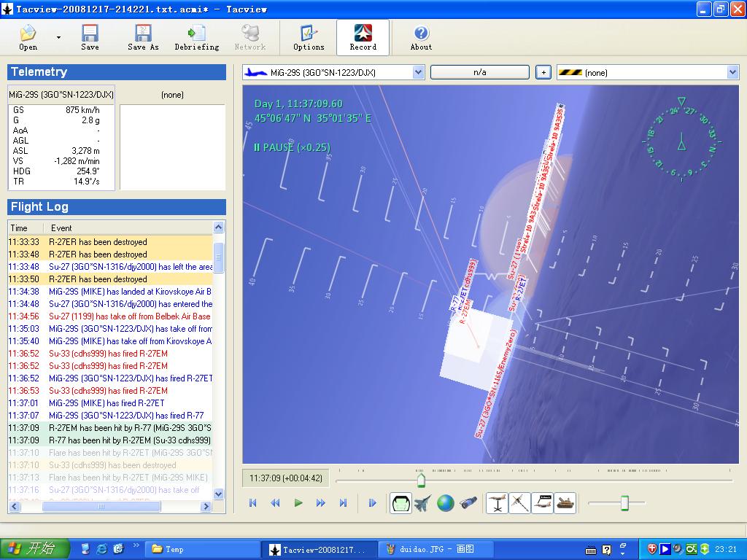Toggle the cockpit view button

[x=400, y=503]
